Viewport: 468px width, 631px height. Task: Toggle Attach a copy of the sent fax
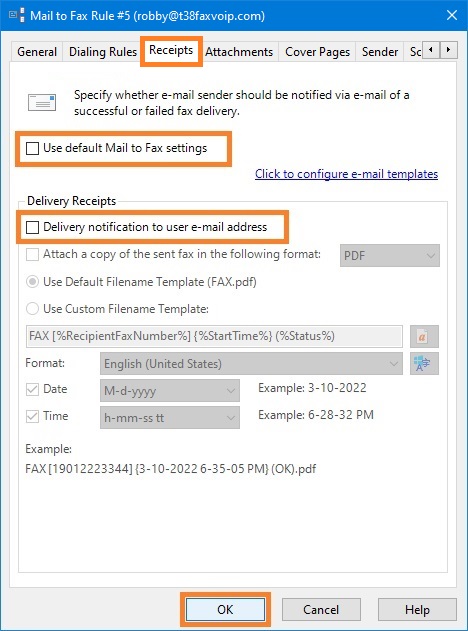point(32,255)
